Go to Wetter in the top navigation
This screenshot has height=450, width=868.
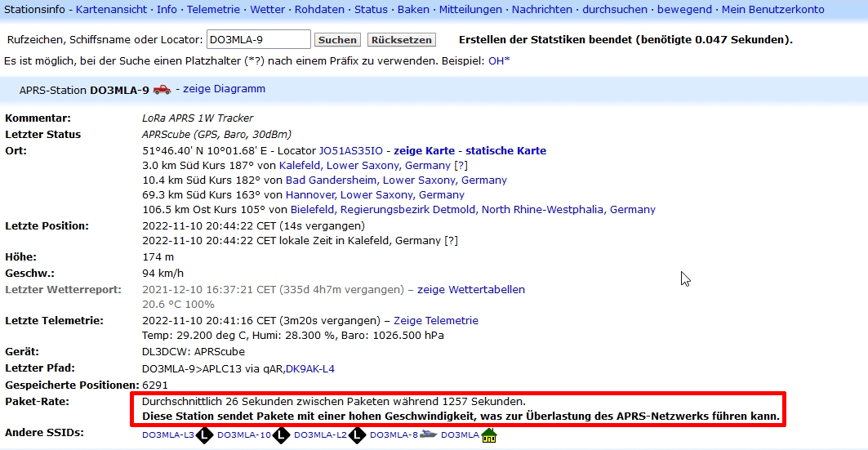pos(267,10)
